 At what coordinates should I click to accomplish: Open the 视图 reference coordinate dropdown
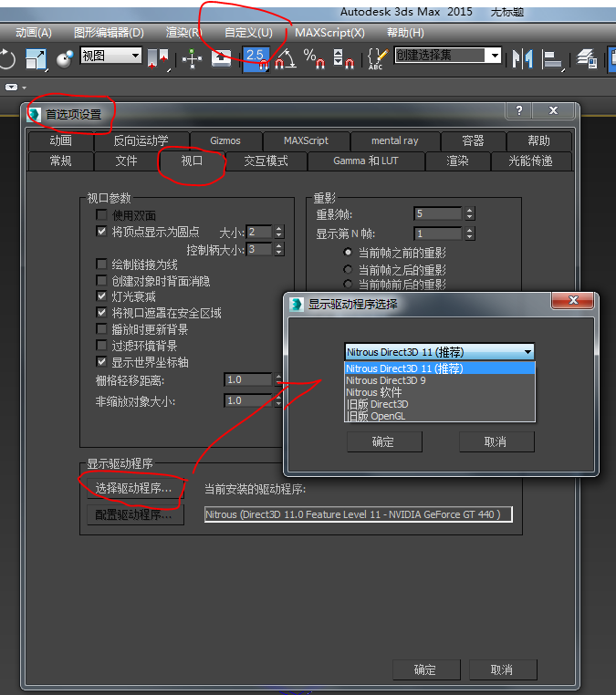coord(110,56)
